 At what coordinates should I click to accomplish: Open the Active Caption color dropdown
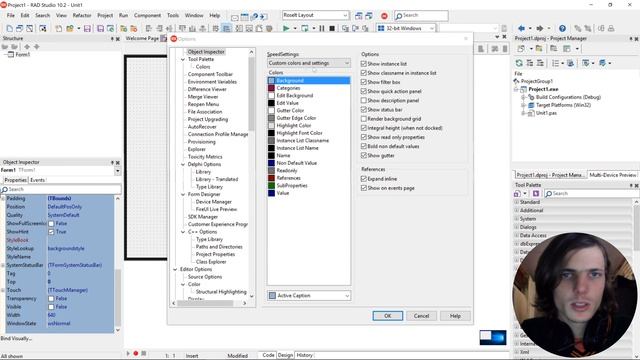pyautogui.click(x=309, y=296)
